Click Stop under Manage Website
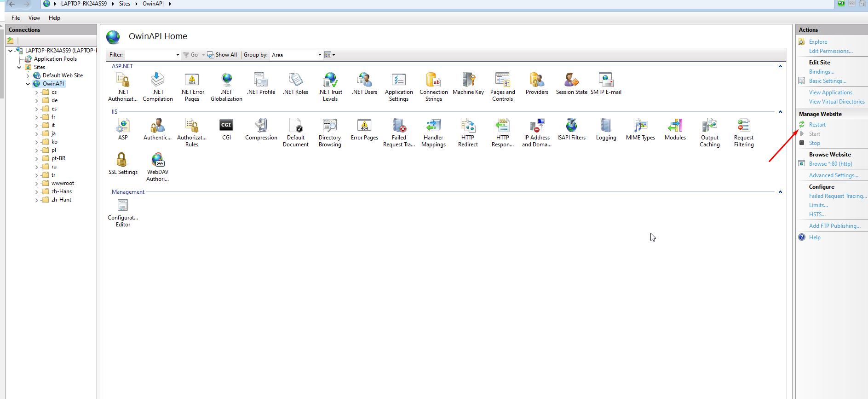 814,143
